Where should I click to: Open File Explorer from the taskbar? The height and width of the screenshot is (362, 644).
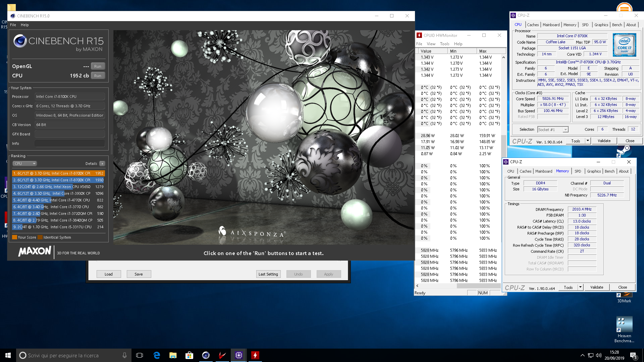coord(173,355)
